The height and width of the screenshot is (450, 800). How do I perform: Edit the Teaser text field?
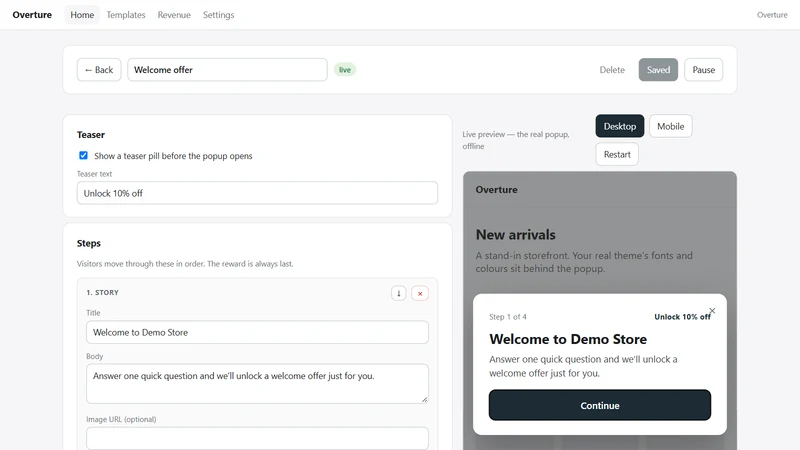(x=257, y=193)
